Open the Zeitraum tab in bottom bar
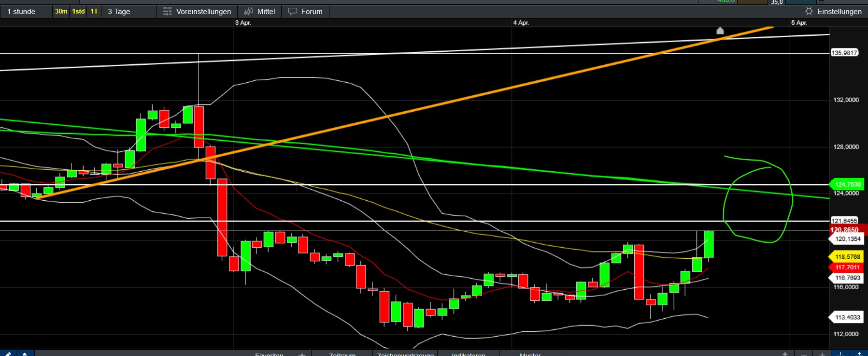This screenshot has width=868, height=356. (342, 354)
